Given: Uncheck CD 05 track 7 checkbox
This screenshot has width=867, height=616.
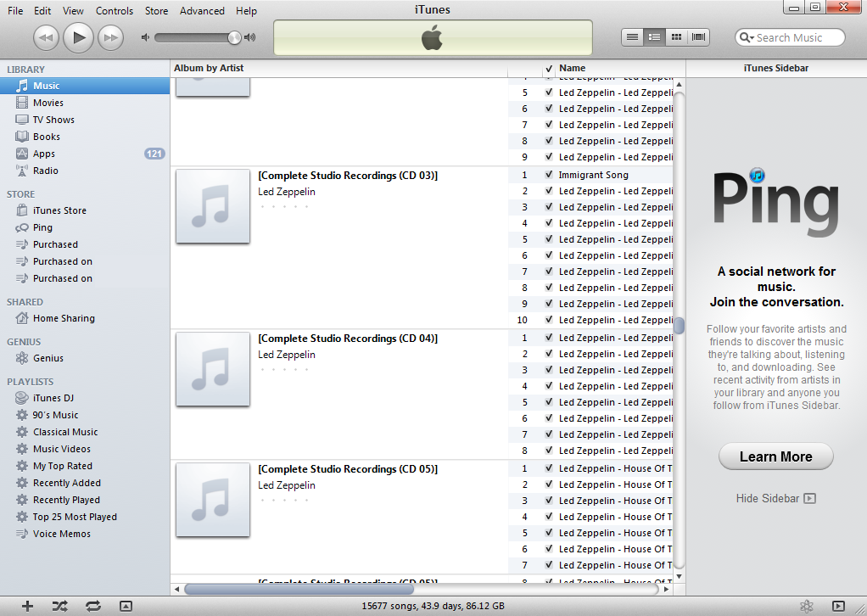Looking at the screenshot, I should point(549,565).
